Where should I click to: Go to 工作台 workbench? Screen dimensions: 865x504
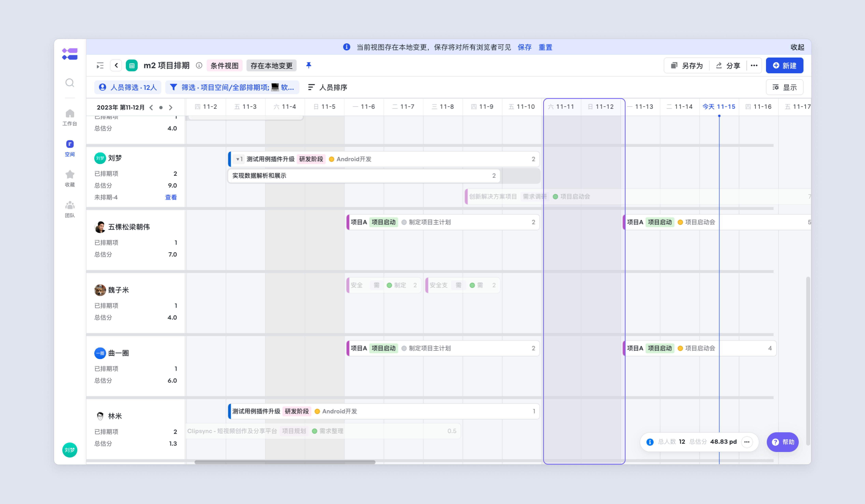tap(70, 117)
